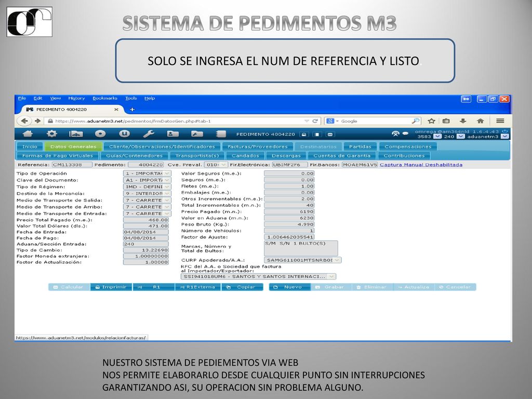The width and height of the screenshot is (532, 399).
Task: Expand the 240 dropdown in the toolbar
Action: pos(460,137)
